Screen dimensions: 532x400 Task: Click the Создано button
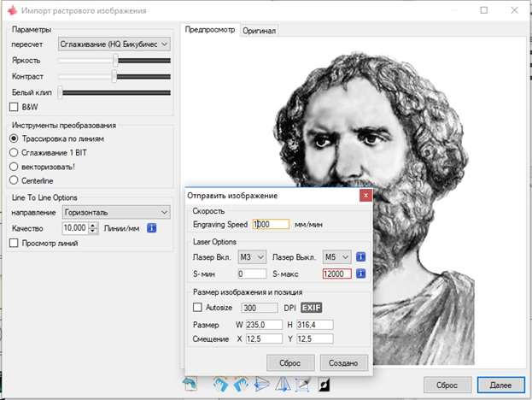(343, 363)
